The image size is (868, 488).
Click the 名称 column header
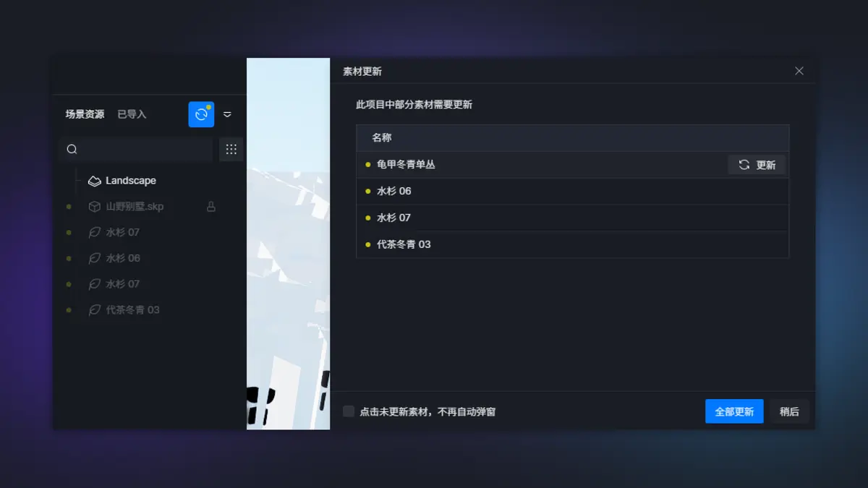click(382, 137)
